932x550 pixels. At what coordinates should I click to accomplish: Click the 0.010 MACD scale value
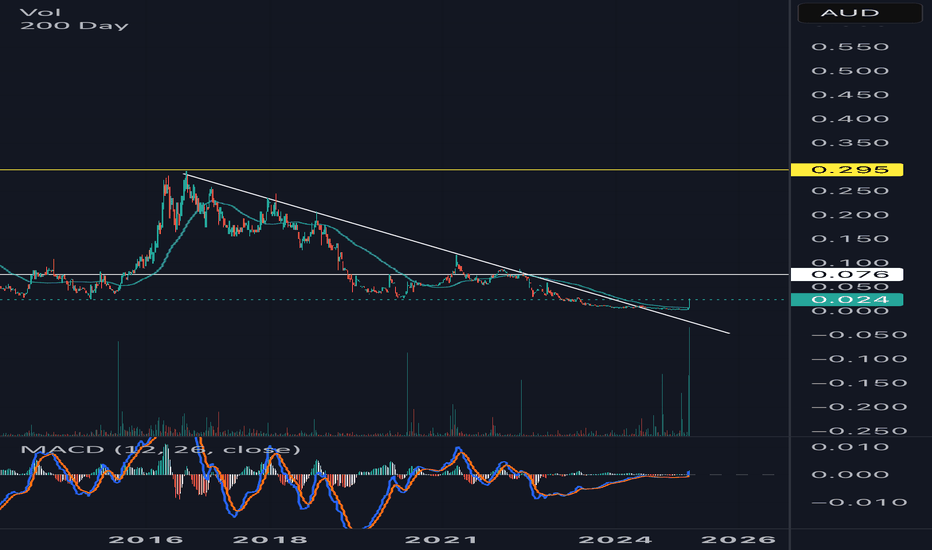(850, 447)
